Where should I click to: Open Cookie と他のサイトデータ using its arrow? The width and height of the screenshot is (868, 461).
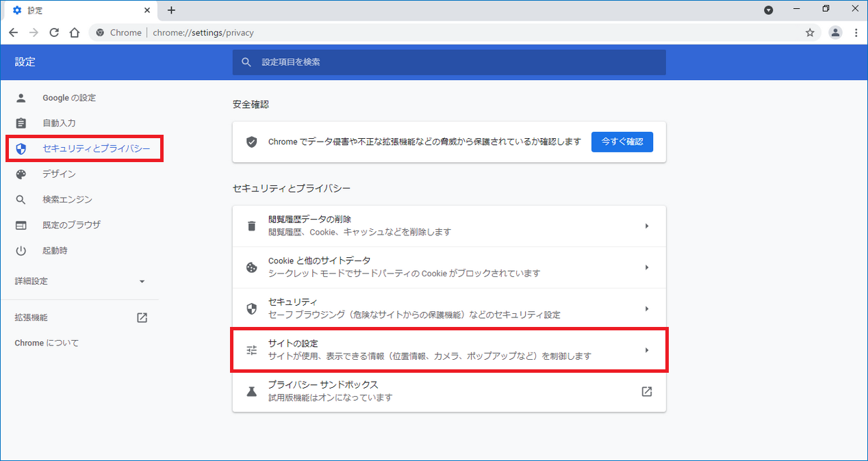click(647, 267)
